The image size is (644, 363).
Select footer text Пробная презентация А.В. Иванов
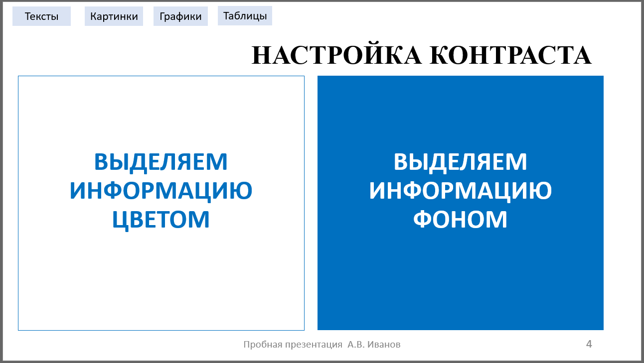pos(322,345)
